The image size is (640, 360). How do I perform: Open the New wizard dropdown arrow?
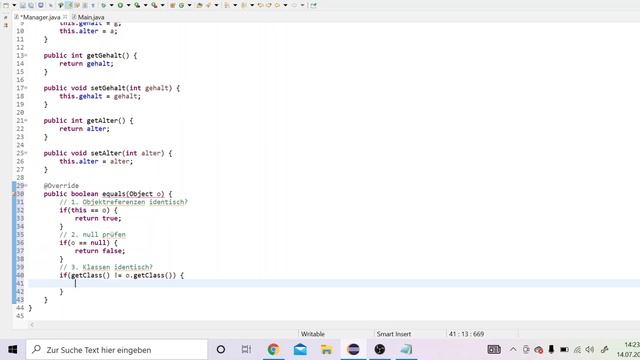14,5
